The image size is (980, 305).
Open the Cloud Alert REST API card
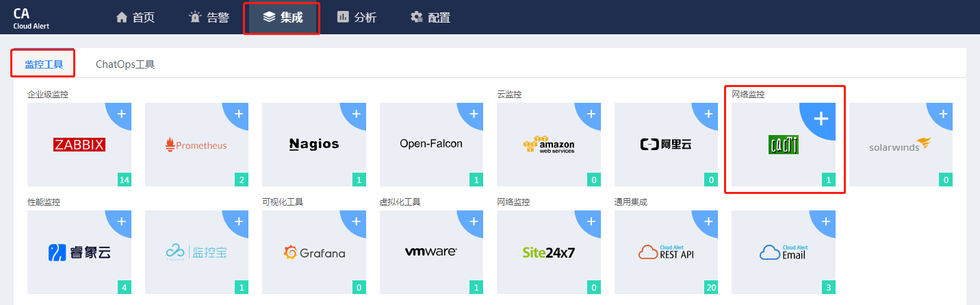(x=666, y=252)
